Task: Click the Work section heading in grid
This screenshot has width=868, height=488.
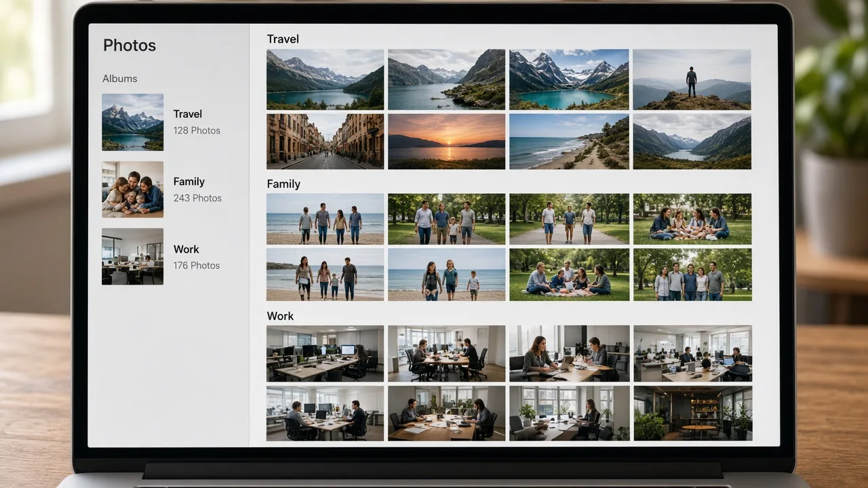Action: 280,316
